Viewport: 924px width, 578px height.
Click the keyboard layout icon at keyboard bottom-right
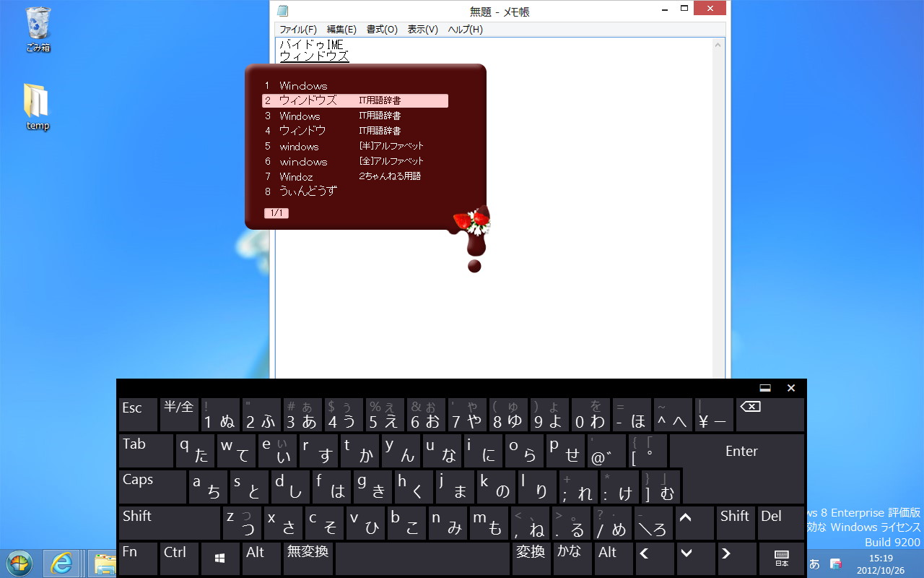click(x=780, y=558)
